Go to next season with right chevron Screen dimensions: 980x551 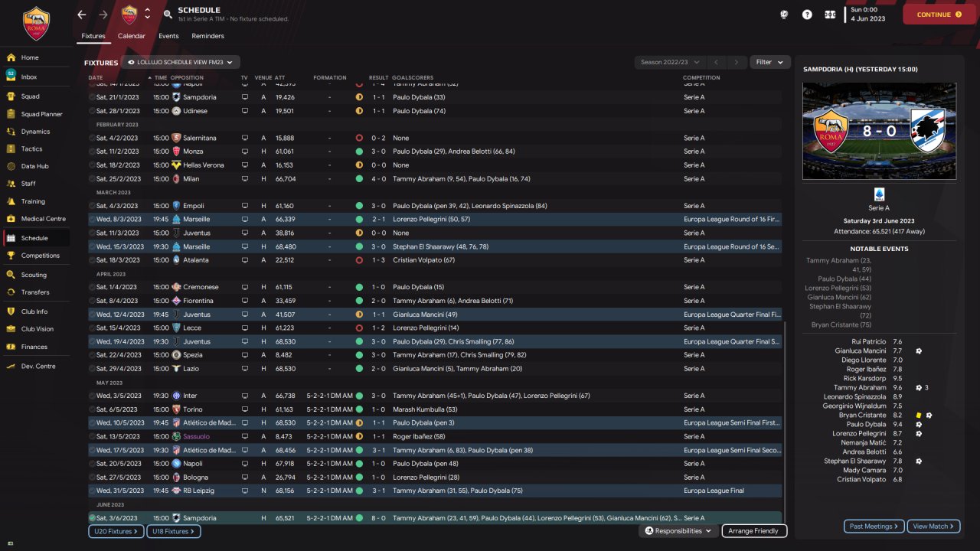(737, 62)
